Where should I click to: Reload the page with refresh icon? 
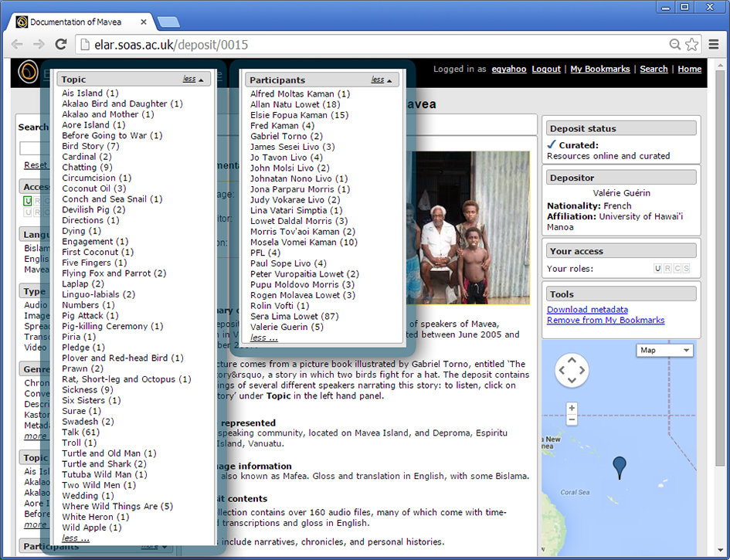(61, 44)
